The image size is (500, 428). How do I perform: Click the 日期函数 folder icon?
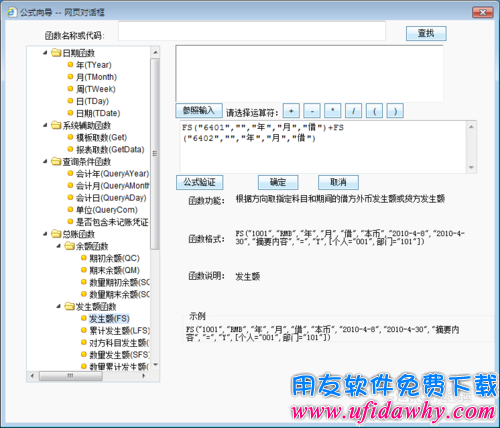(56, 53)
